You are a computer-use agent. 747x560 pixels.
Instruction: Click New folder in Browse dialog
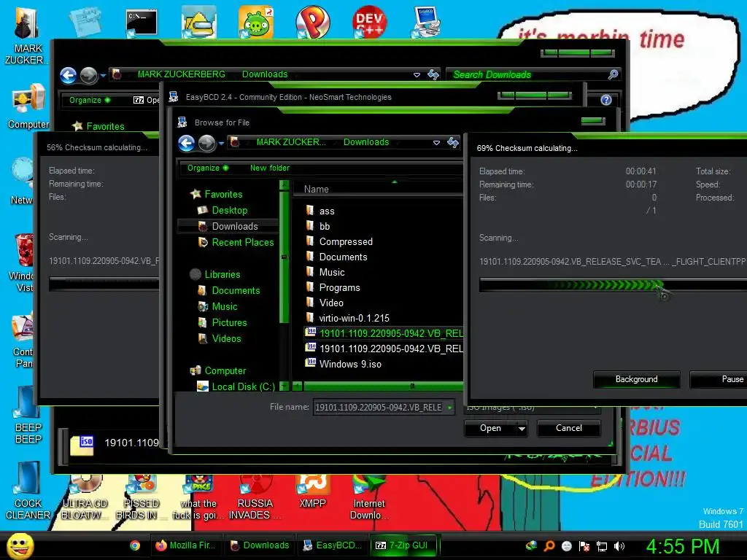[270, 168]
